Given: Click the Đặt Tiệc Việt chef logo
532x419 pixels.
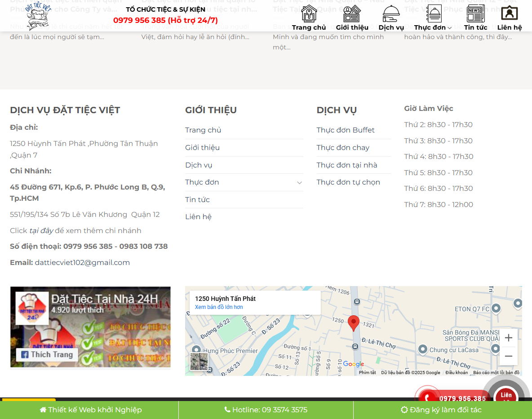Looking at the screenshot, I should point(38,17).
